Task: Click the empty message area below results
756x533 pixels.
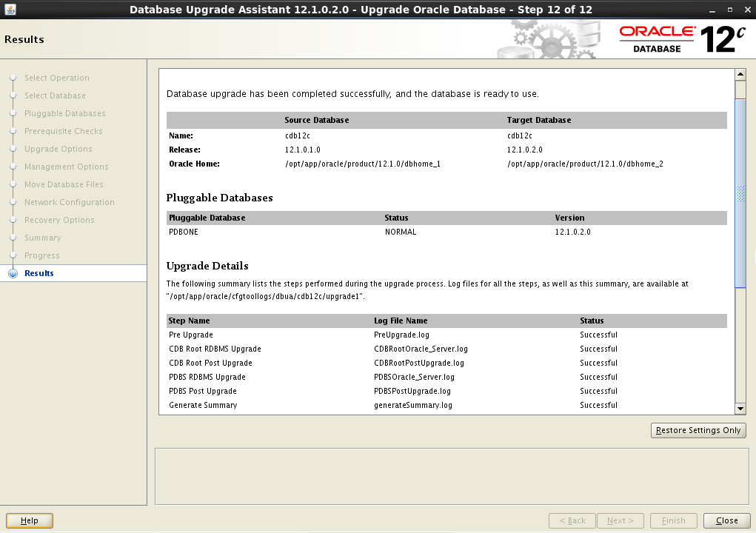Action: tap(452, 476)
